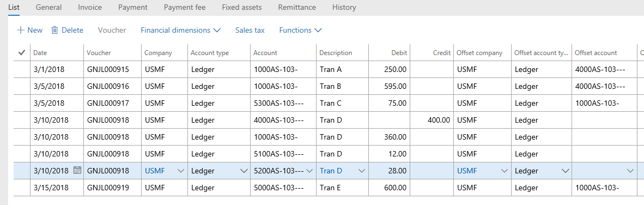The image size is (644, 205).
Task: Click the Sales tax button
Action: pyautogui.click(x=250, y=30)
